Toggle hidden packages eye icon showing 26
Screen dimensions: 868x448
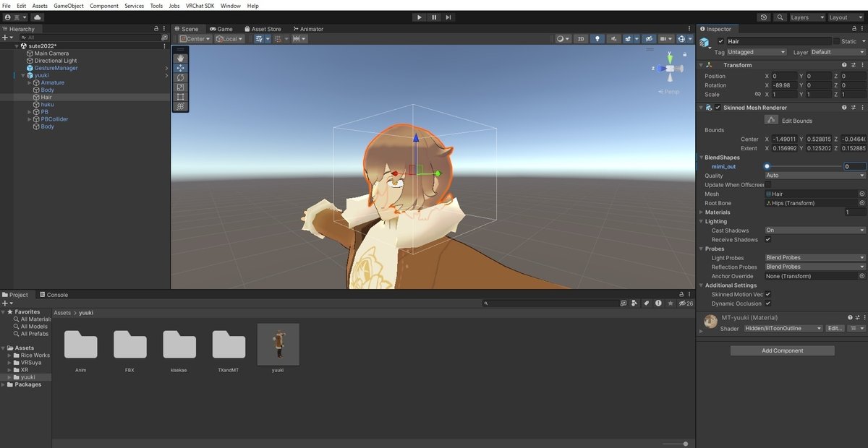pyautogui.click(x=685, y=303)
